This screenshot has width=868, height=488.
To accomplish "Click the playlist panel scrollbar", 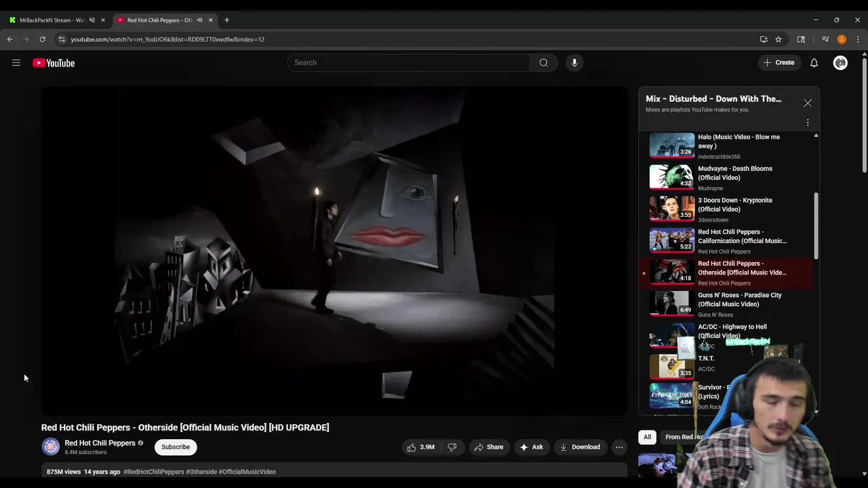I will coord(816,225).
